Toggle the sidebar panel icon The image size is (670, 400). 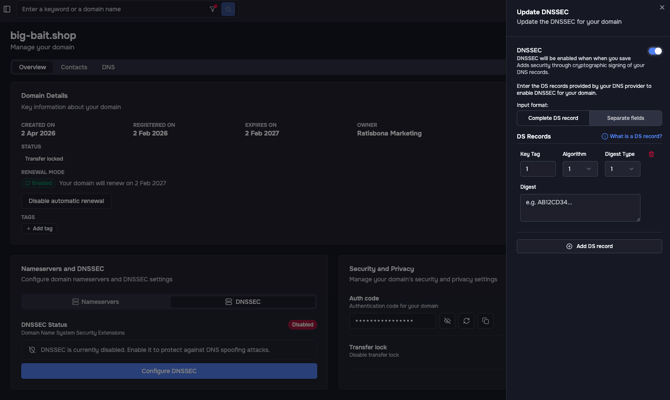point(7,9)
